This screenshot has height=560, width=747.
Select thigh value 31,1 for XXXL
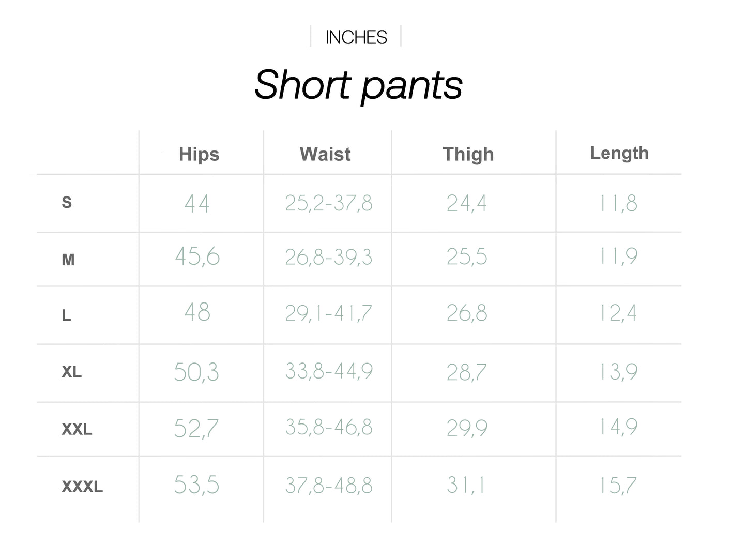pyautogui.click(x=466, y=485)
